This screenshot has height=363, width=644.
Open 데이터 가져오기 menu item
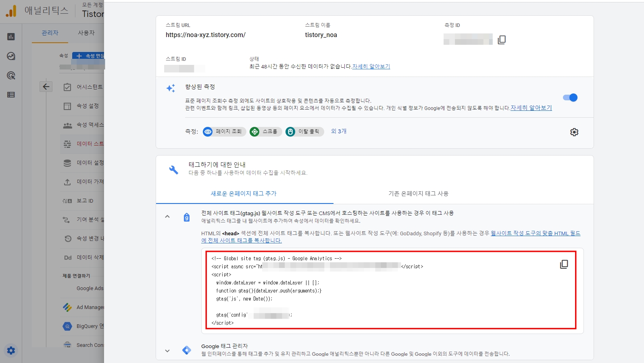click(x=82, y=182)
